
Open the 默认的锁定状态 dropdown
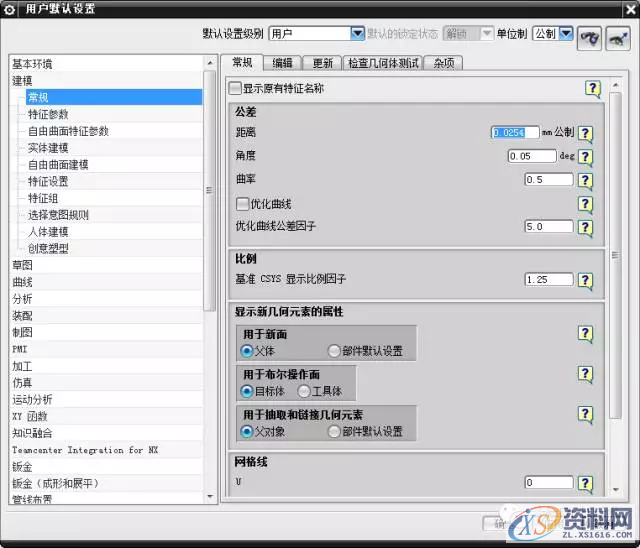tap(487, 33)
